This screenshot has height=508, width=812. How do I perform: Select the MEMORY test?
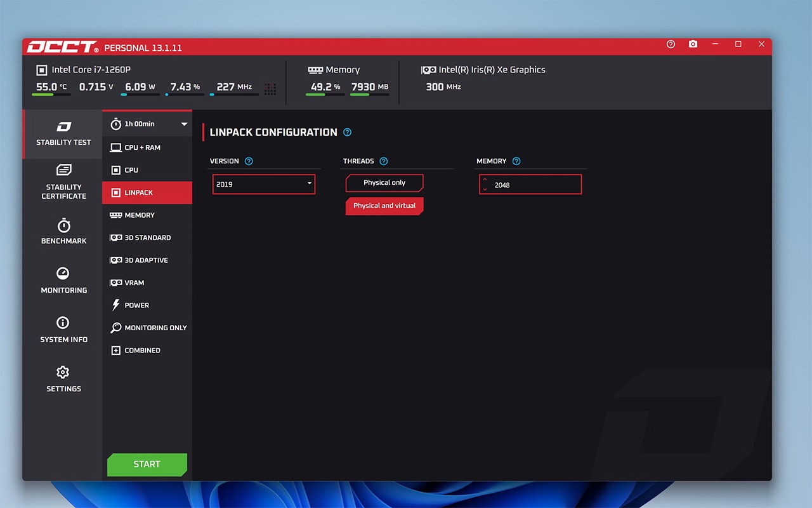[147, 215]
